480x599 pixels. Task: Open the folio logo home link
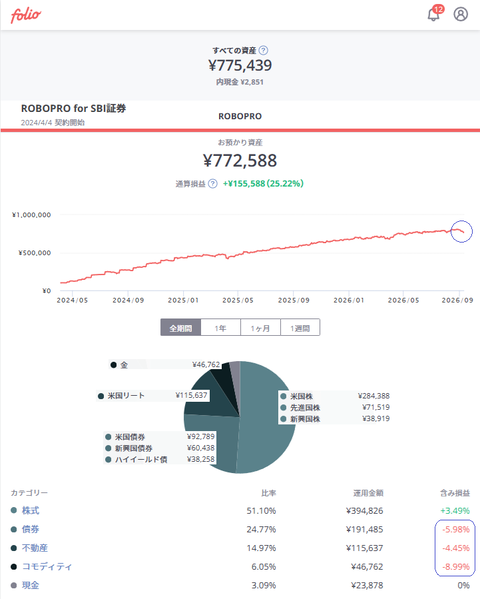(26, 15)
